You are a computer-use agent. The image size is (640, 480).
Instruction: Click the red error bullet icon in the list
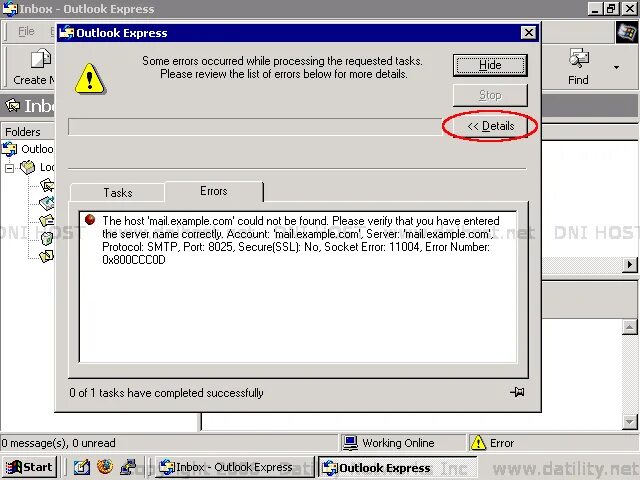[x=90, y=220]
